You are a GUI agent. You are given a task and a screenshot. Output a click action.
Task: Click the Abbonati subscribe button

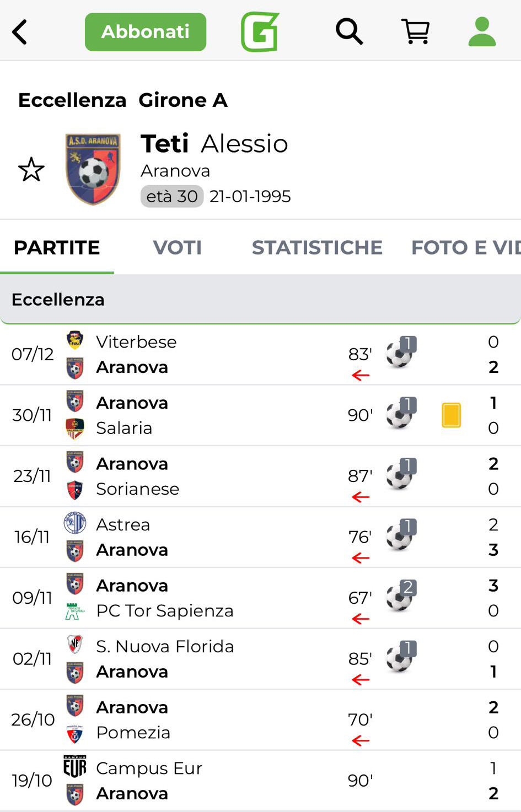coord(146,32)
